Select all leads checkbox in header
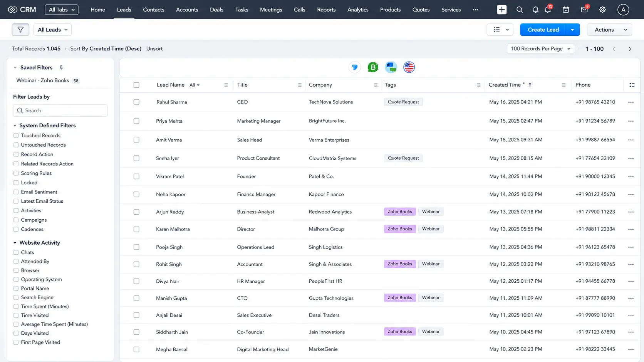Image resolution: width=644 pixels, height=362 pixels. coord(136,85)
